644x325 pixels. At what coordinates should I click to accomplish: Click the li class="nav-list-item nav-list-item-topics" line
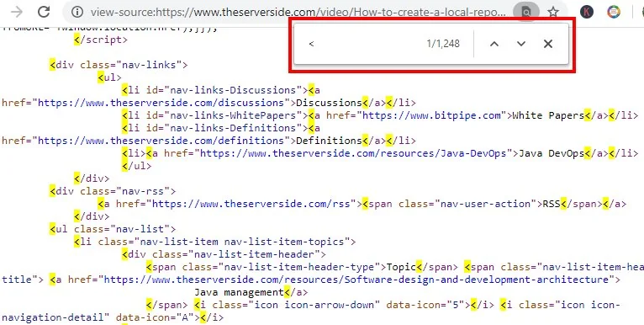214,242
